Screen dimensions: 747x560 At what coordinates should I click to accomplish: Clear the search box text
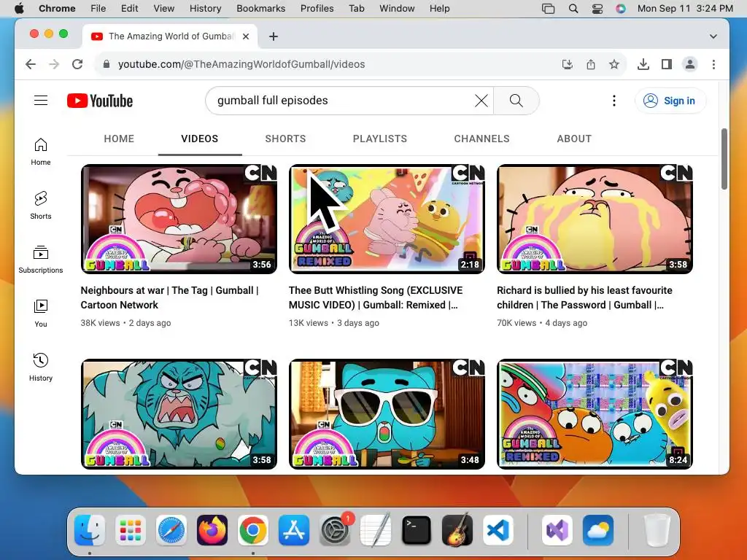point(481,101)
